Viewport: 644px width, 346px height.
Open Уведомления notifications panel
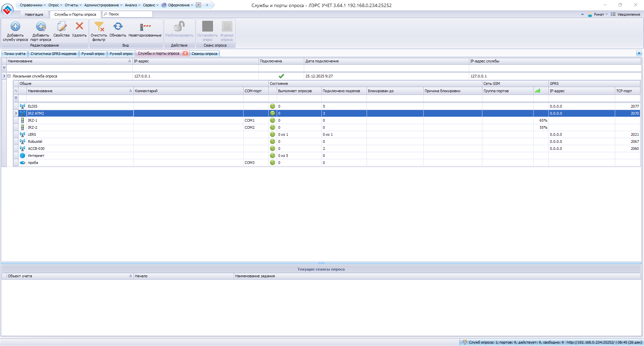click(x=626, y=14)
